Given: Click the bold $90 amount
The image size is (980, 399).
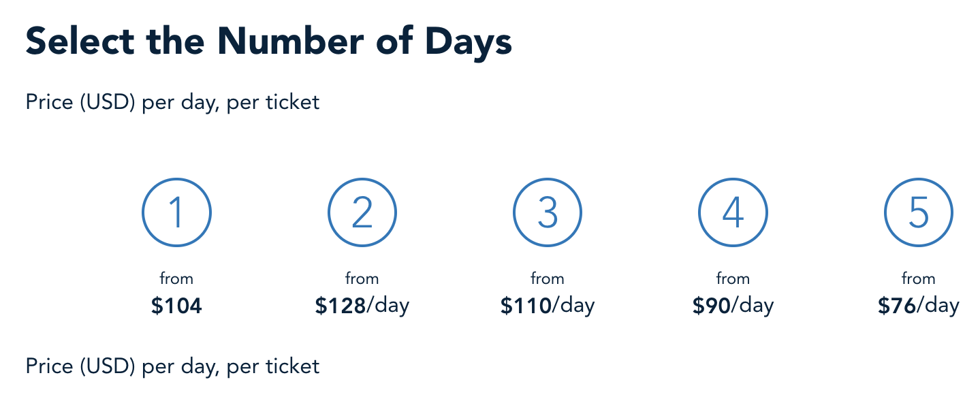Looking at the screenshot, I should click(x=712, y=306).
